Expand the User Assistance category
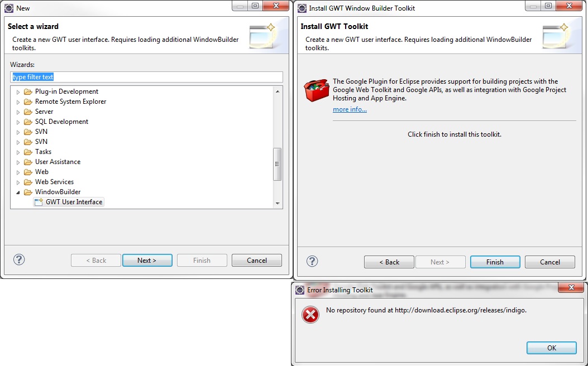588x366 pixels. point(18,162)
